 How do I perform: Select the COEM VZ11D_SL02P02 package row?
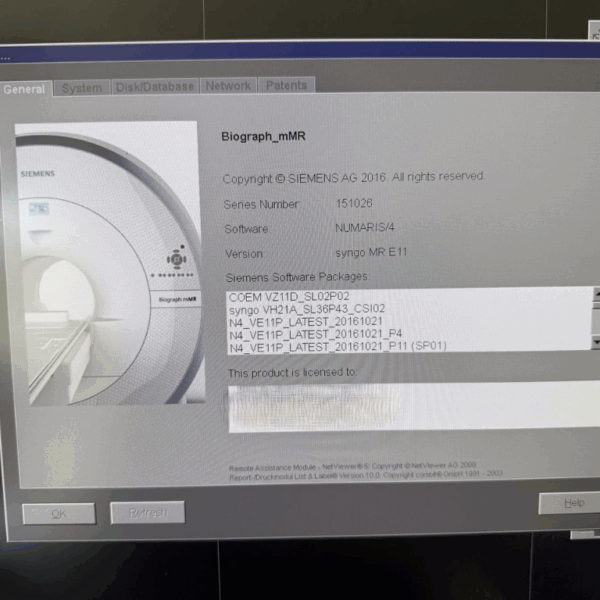409,297
